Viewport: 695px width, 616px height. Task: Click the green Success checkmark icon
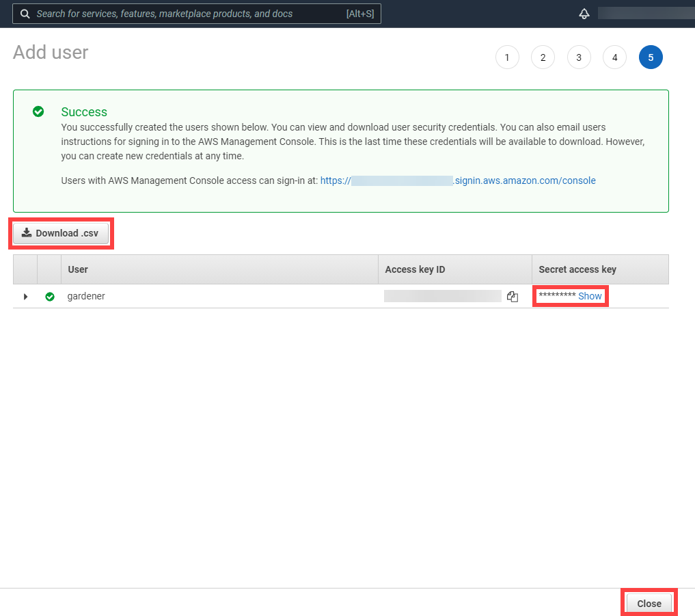39,111
